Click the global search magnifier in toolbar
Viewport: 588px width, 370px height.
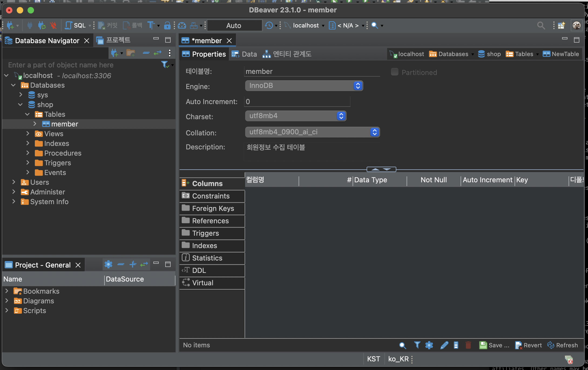[x=541, y=25]
